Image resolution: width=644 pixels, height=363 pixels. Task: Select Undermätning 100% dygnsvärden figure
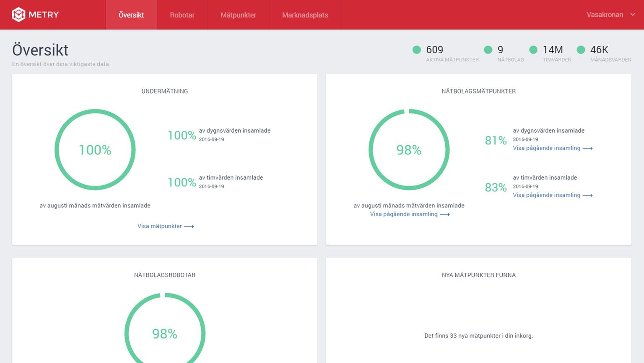click(182, 135)
